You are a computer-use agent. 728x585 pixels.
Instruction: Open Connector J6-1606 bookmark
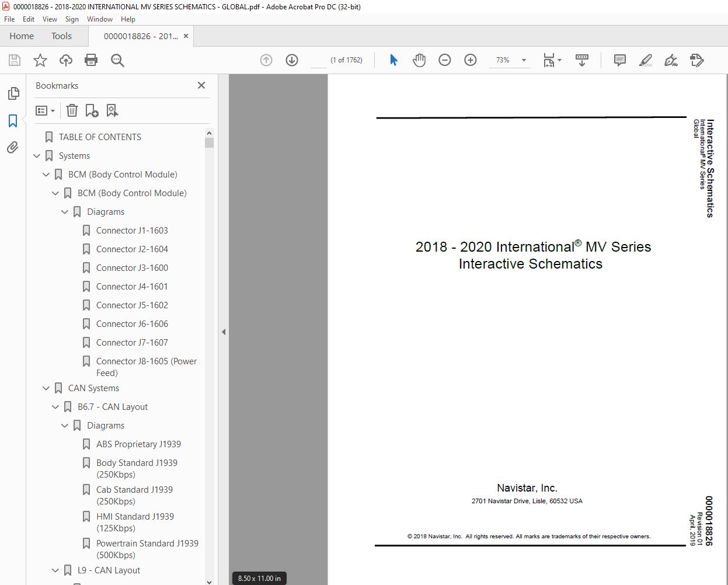[132, 324]
